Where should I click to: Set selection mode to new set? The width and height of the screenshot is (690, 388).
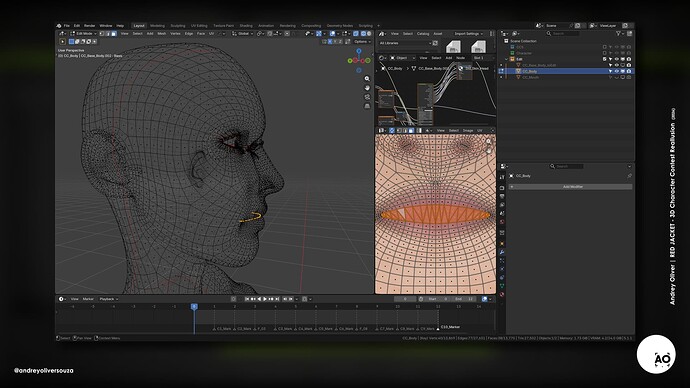(x=71, y=41)
